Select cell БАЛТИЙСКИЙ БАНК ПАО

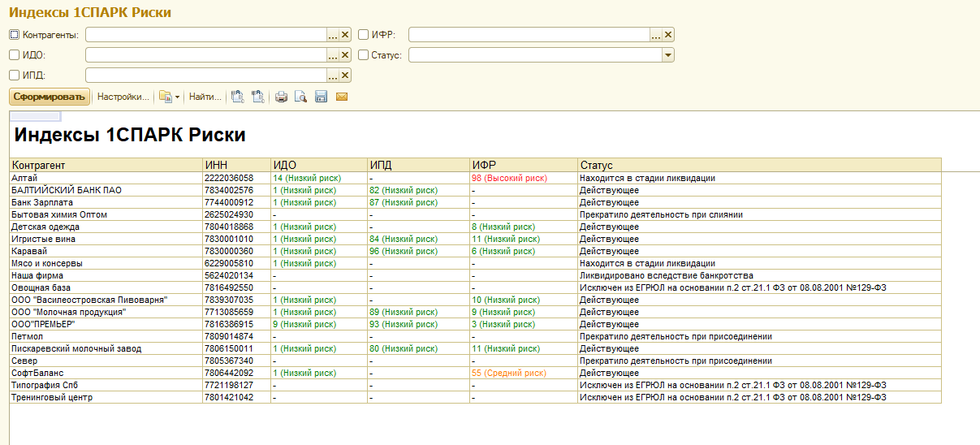point(106,190)
